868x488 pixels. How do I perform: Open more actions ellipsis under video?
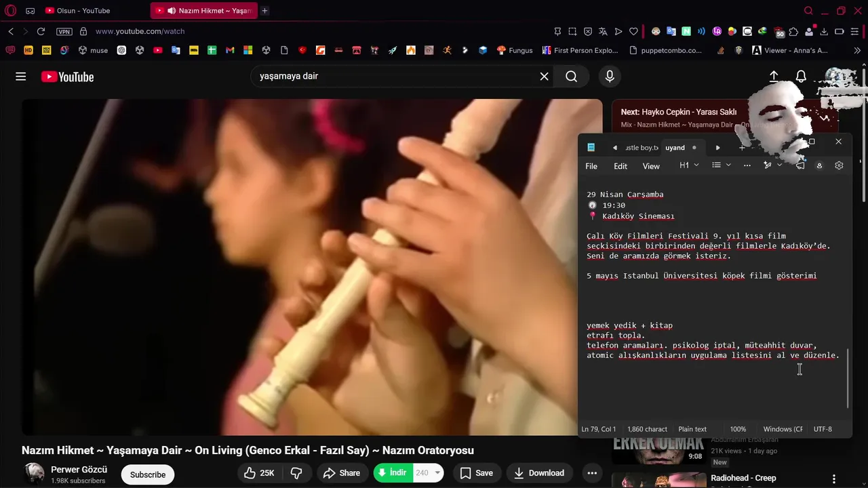point(592,473)
